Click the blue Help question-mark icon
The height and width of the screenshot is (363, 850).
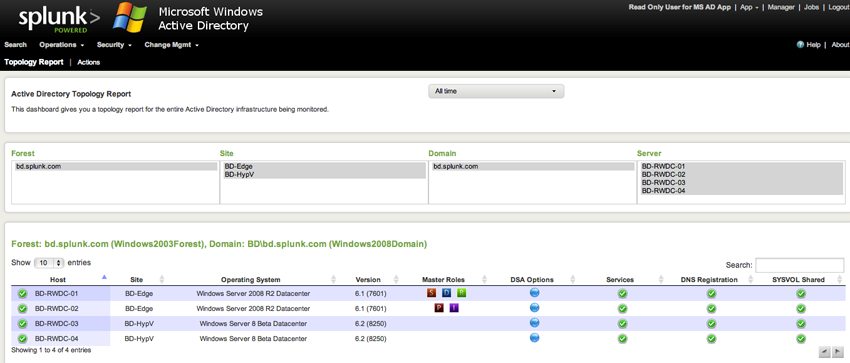pos(800,45)
